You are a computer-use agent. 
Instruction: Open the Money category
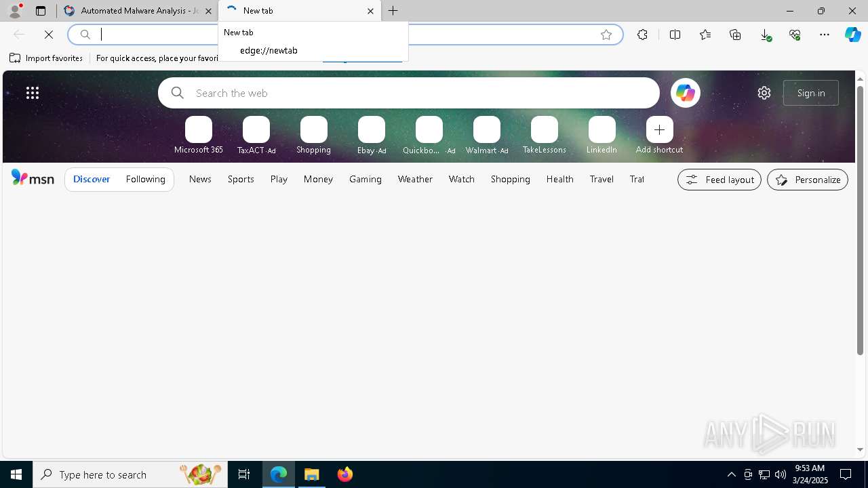click(318, 179)
